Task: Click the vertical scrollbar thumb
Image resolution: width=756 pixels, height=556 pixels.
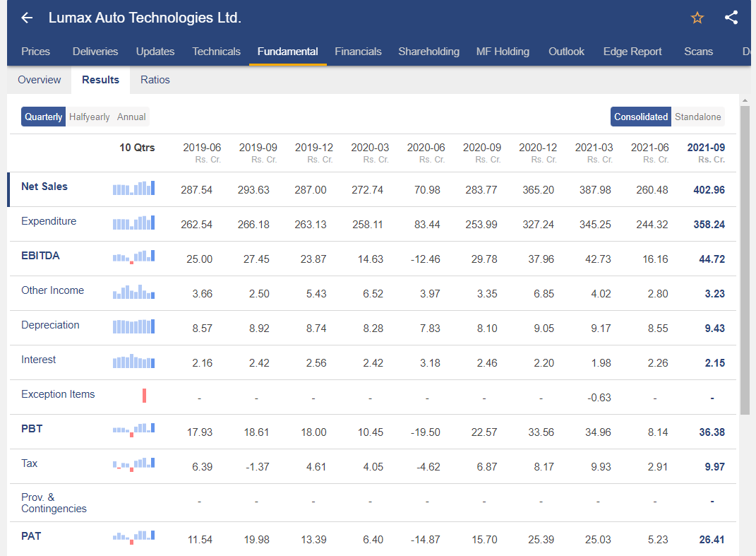Action: (x=745, y=261)
